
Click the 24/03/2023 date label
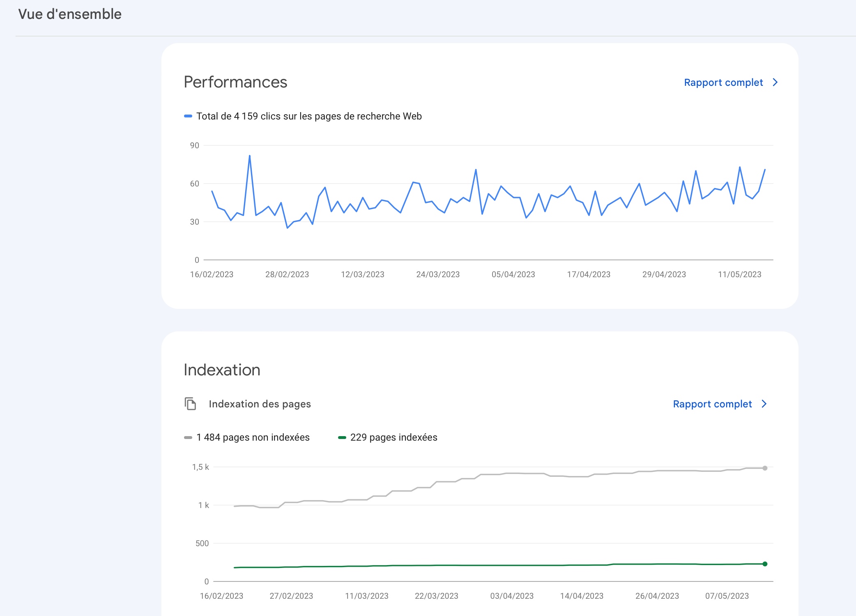coord(438,274)
